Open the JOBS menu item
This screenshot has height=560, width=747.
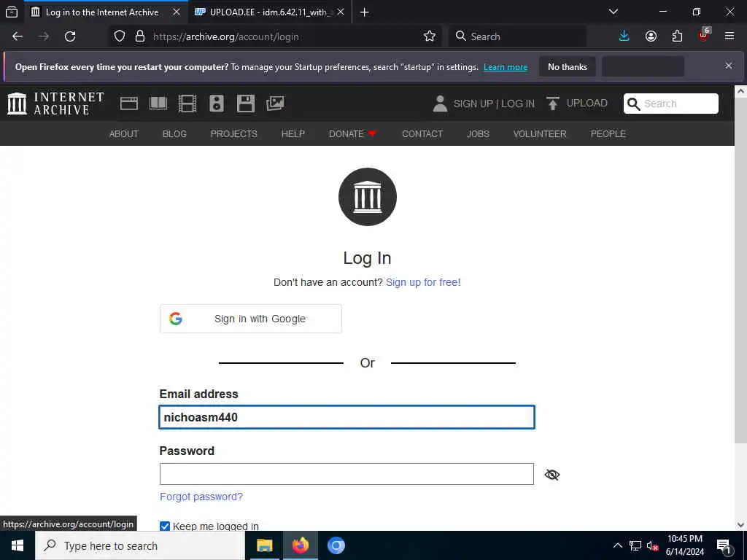[x=478, y=134]
